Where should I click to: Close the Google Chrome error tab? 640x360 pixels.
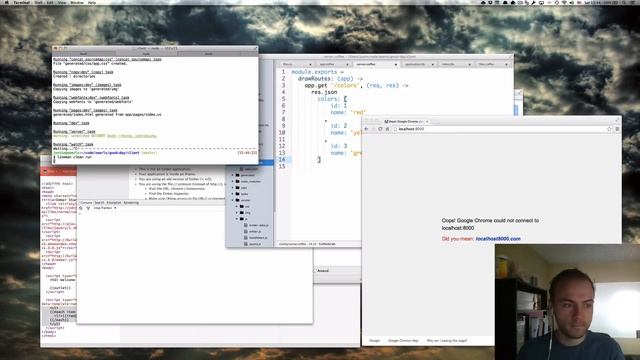tap(427, 122)
